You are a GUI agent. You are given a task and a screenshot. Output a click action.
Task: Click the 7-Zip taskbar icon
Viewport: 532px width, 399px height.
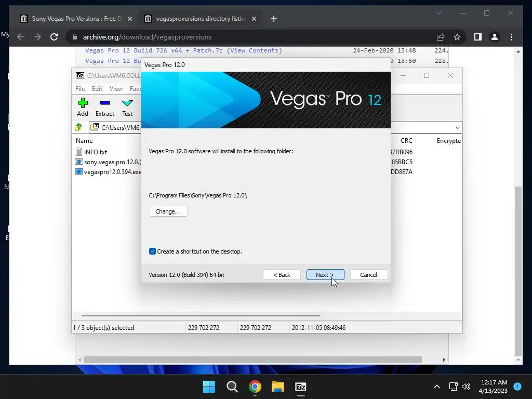[x=301, y=387]
